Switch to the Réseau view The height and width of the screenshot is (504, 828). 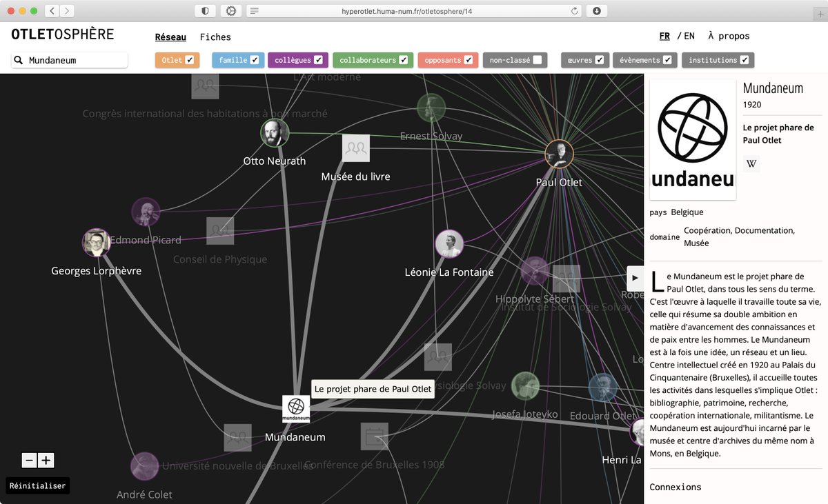(170, 37)
